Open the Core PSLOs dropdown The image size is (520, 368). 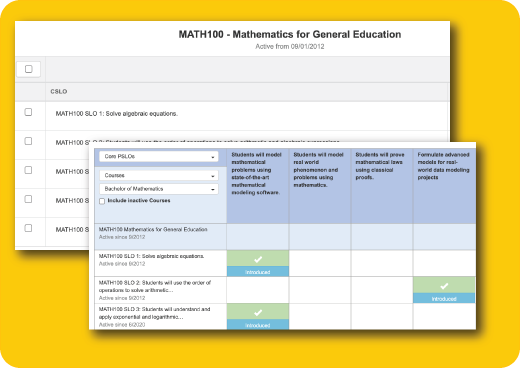click(x=159, y=156)
